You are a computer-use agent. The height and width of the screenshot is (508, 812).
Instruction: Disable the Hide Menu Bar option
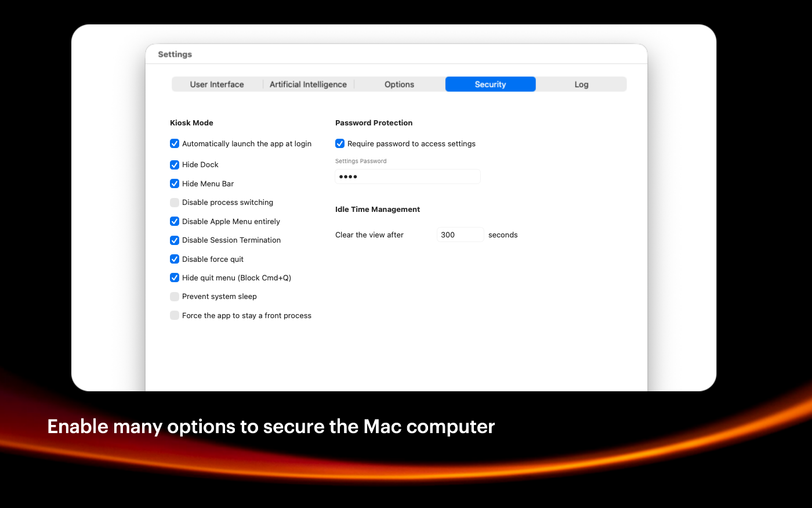[x=175, y=183]
